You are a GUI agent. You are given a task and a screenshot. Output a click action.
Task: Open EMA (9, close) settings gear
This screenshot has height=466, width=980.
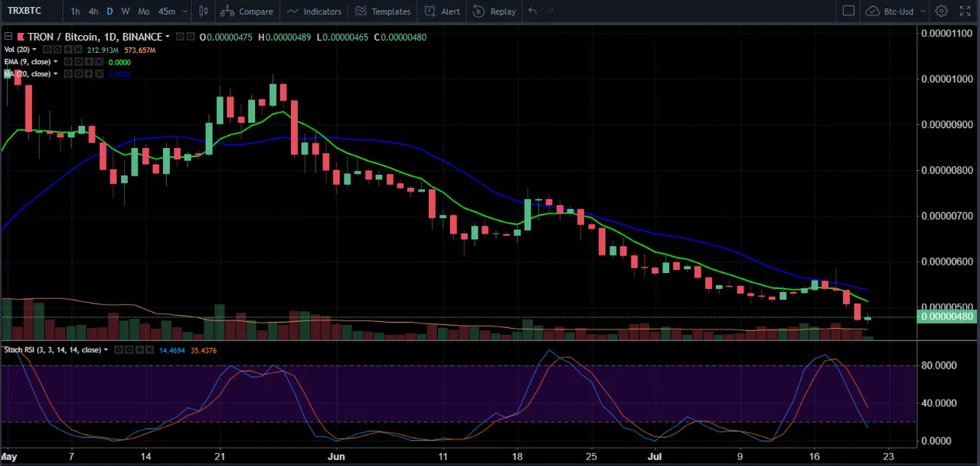78,61
